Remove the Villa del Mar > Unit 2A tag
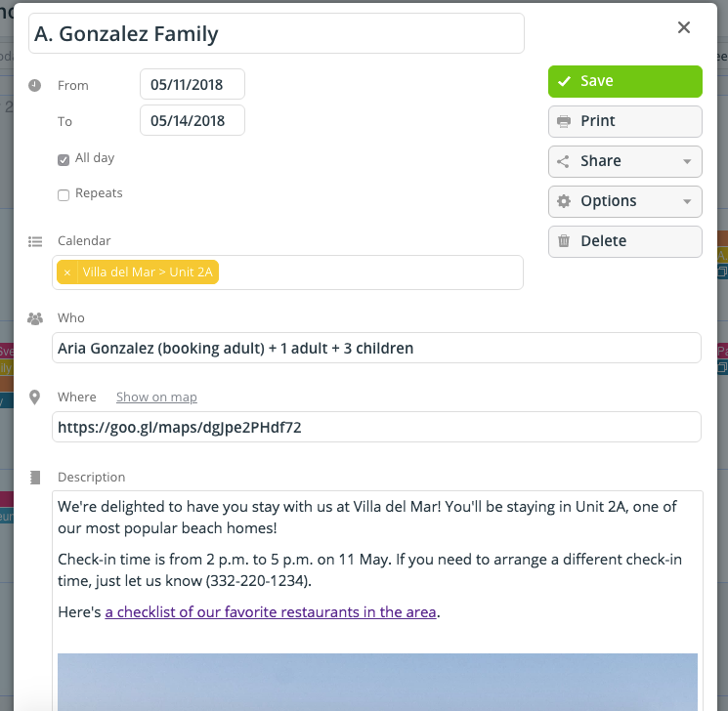 click(67, 272)
